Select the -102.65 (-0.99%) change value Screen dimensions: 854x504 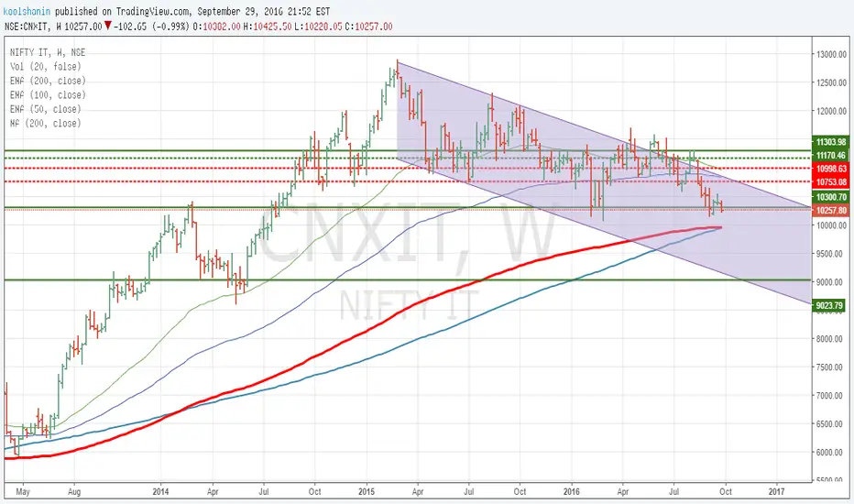click(x=152, y=27)
